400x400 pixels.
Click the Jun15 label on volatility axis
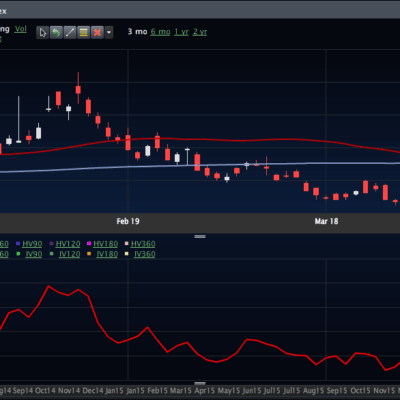[x=252, y=391]
